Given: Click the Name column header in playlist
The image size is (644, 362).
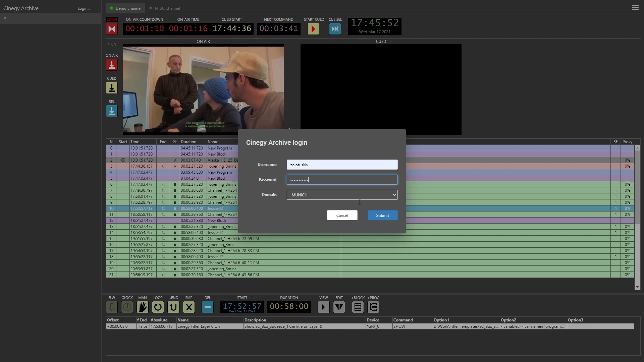Looking at the screenshot, I should tap(213, 142).
